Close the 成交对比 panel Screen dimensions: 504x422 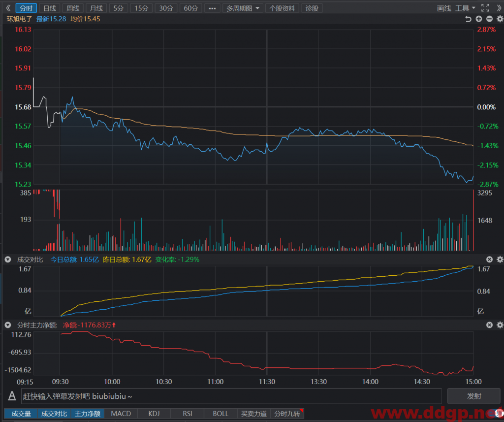pyautogui.click(x=489, y=259)
